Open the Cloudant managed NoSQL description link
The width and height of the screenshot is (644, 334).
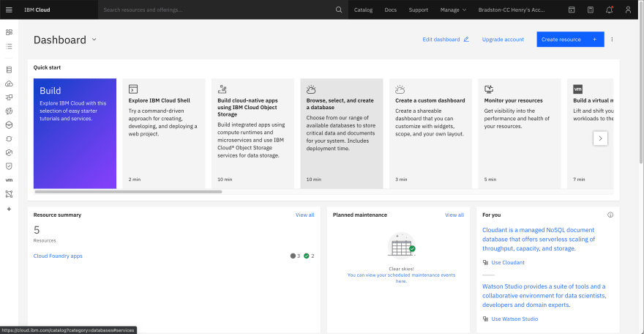click(x=539, y=239)
